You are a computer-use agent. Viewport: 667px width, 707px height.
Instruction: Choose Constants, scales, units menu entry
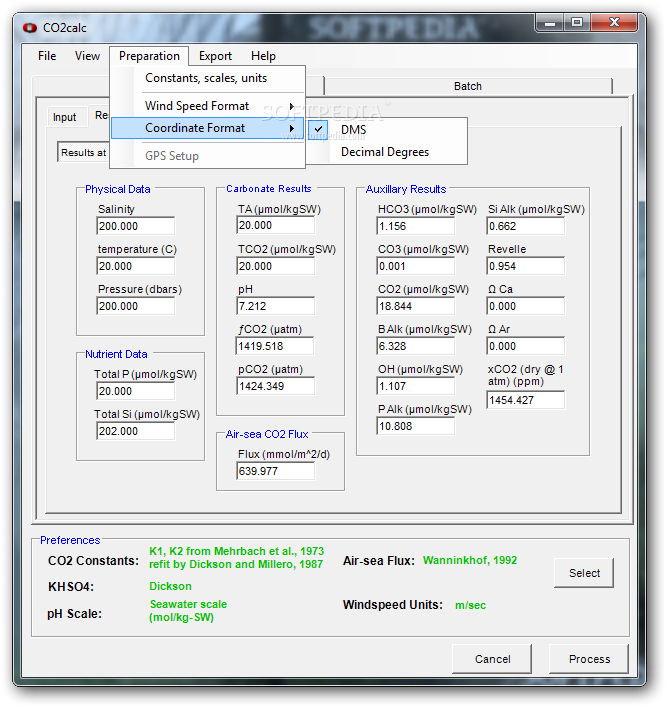coord(208,78)
